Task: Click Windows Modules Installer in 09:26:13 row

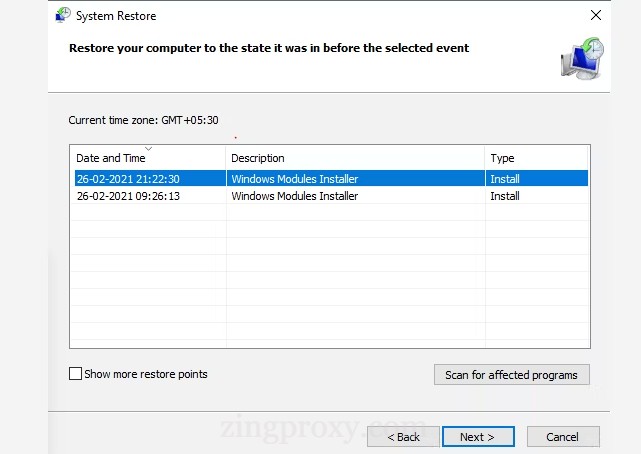Action: (294, 196)
